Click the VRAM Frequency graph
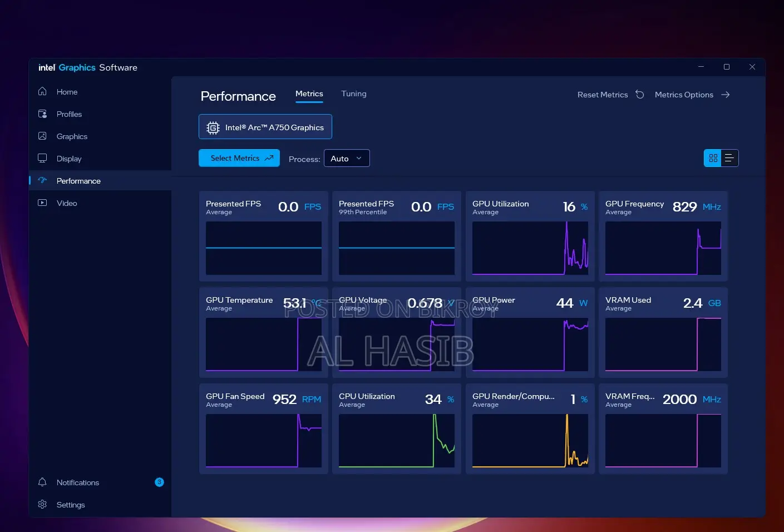 663,441
